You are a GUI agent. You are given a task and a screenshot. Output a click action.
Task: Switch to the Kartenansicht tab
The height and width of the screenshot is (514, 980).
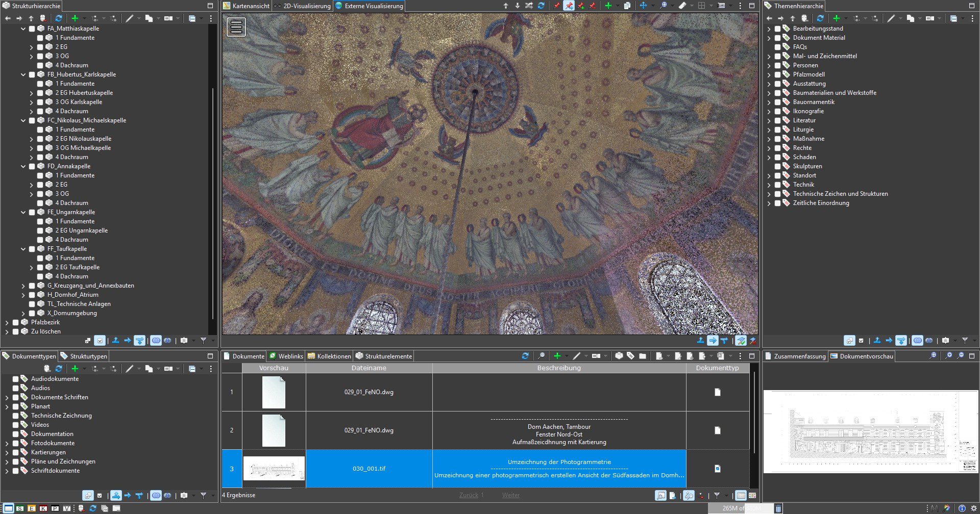click(x=247, y=6)
